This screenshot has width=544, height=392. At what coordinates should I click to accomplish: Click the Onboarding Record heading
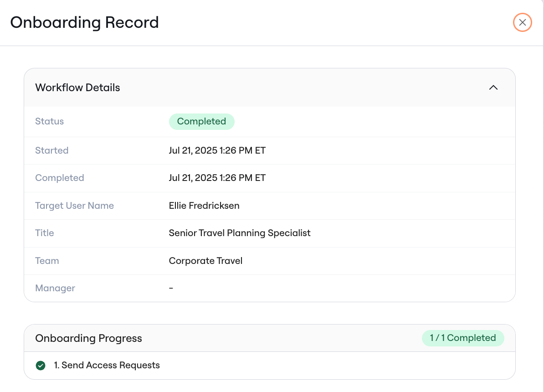pos(84,23)
